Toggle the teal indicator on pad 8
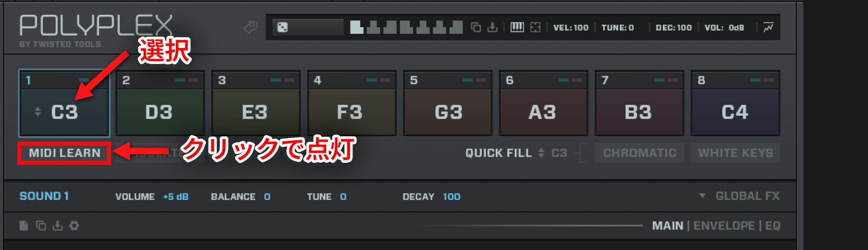The image size is (868, 250). point(755,80)
